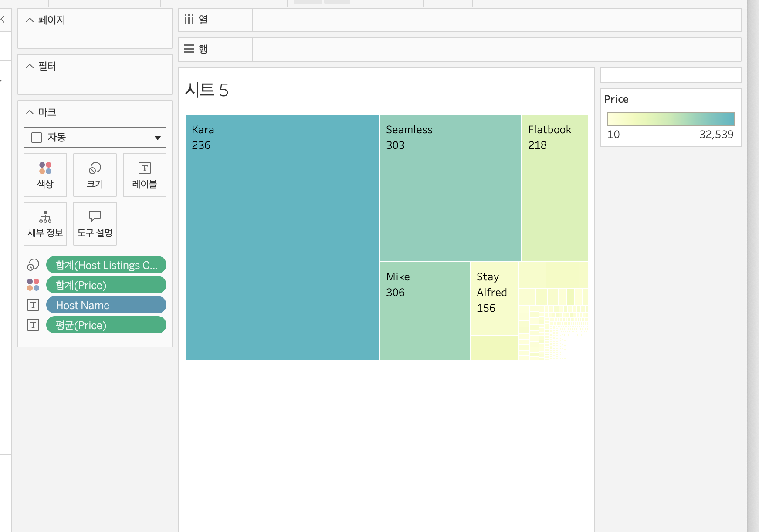This screenshot has width=759, height=532.
Task: Select the 합계(Price) pill
Action: point(106,285)
